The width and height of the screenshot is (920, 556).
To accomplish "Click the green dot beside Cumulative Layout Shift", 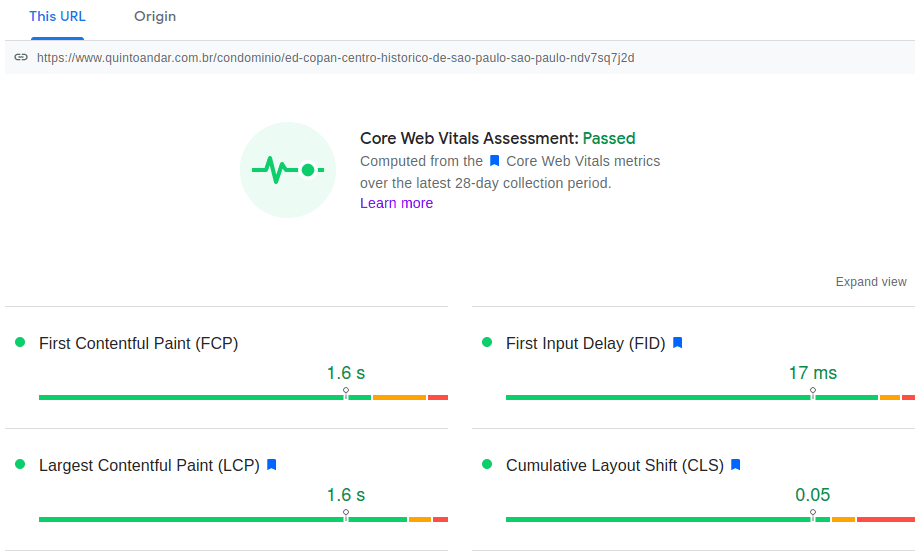I will coord(487,465).
